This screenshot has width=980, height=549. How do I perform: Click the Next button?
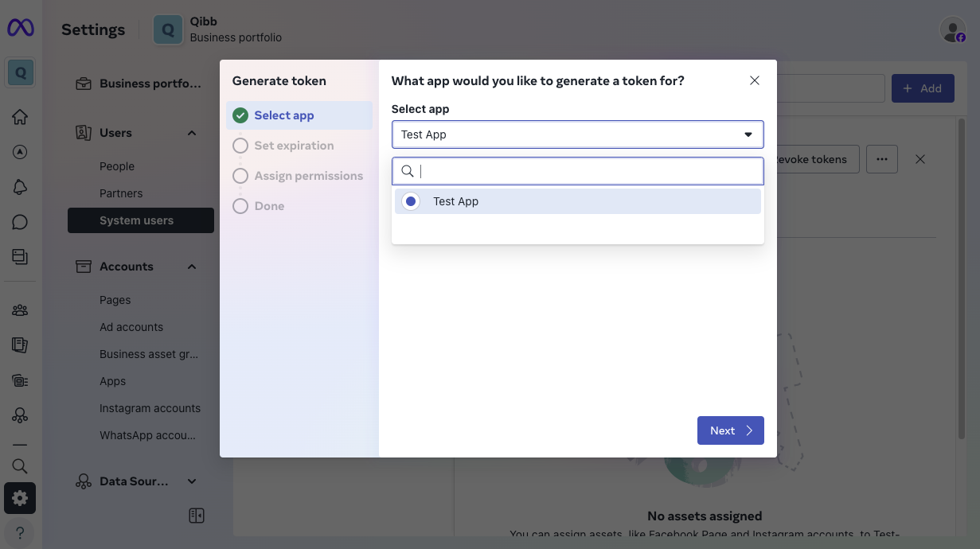click(729, 430)
